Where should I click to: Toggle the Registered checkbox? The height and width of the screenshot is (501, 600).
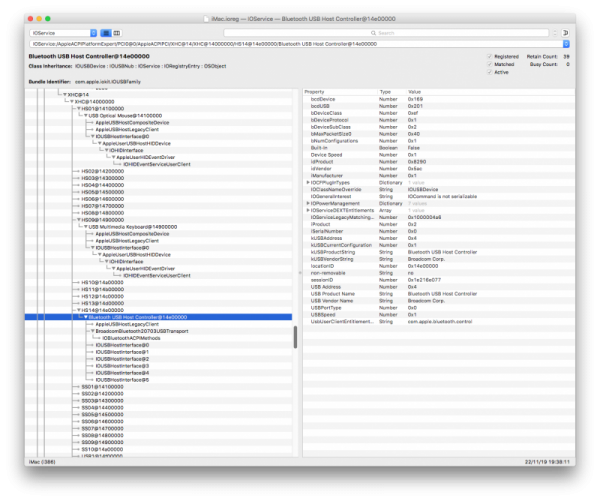point(489,57)
